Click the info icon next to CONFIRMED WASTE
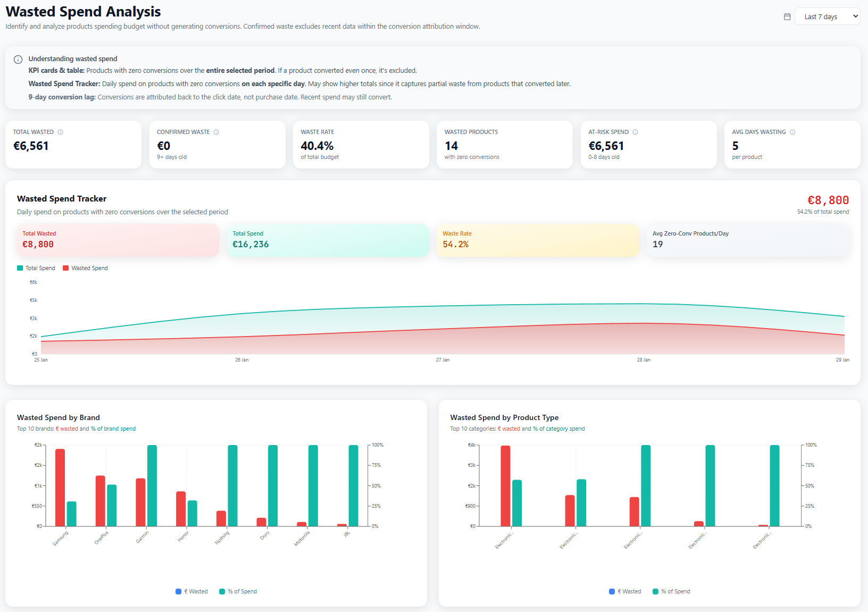This screenshot has height=612, width=868. pos(216,132)
